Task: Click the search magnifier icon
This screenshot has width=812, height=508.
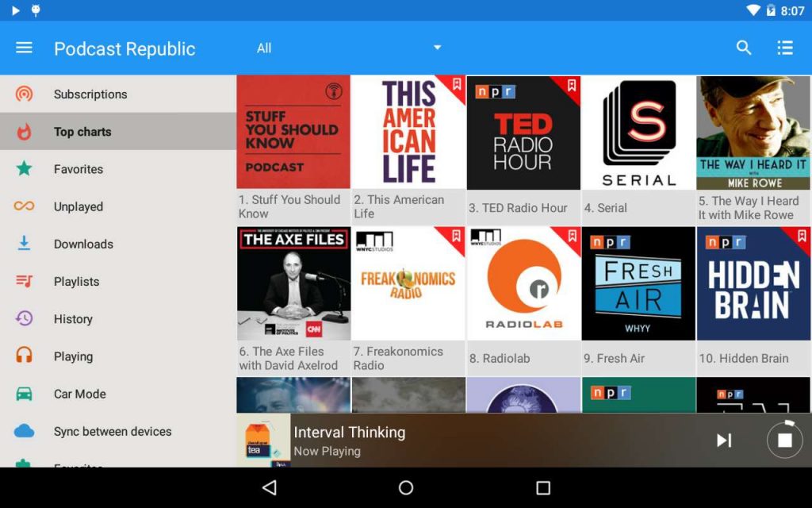Action: coord(744,48)
